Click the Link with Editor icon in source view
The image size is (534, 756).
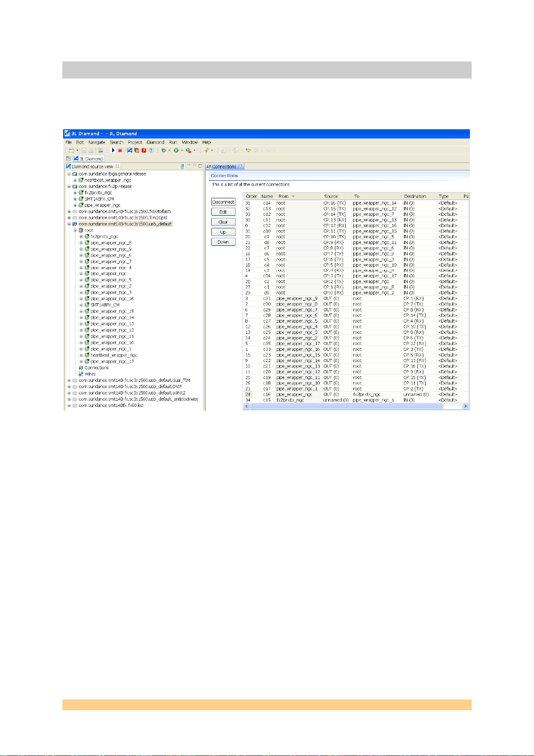pyautogui.click(x=182, y=166)
